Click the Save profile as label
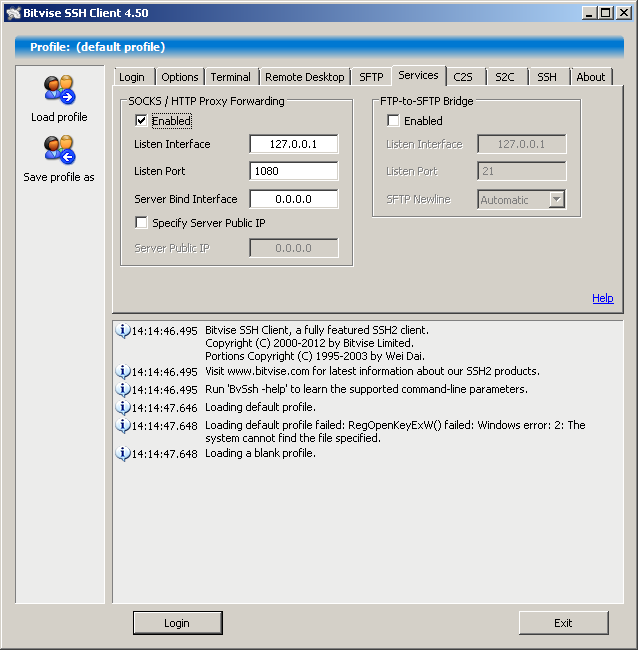 pyautogui.click(x=59, y=177)
